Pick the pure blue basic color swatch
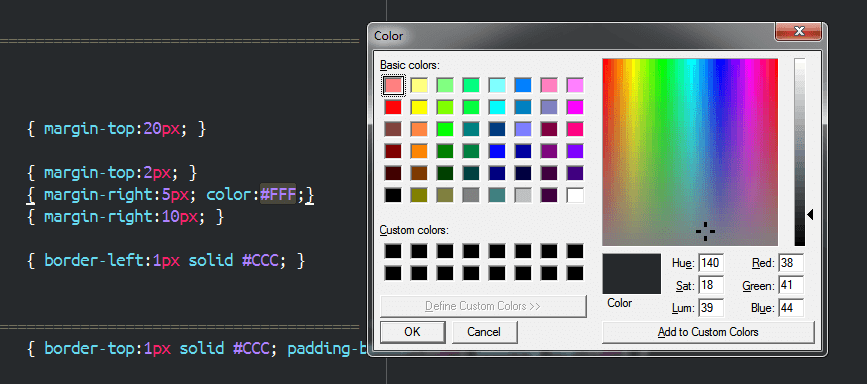 (x=497, y=151)
